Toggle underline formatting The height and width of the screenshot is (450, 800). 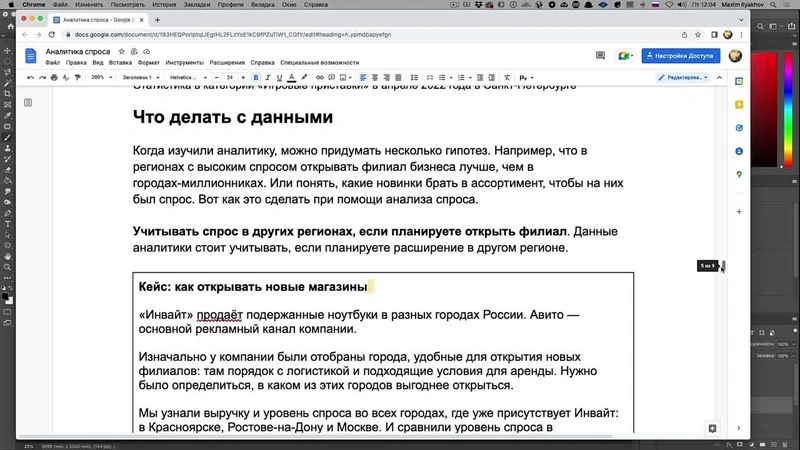point(279,78)
